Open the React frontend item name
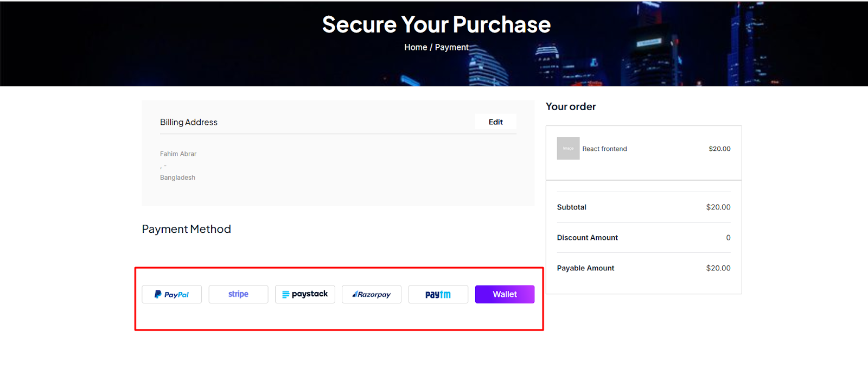 click(x=604, y=149)
